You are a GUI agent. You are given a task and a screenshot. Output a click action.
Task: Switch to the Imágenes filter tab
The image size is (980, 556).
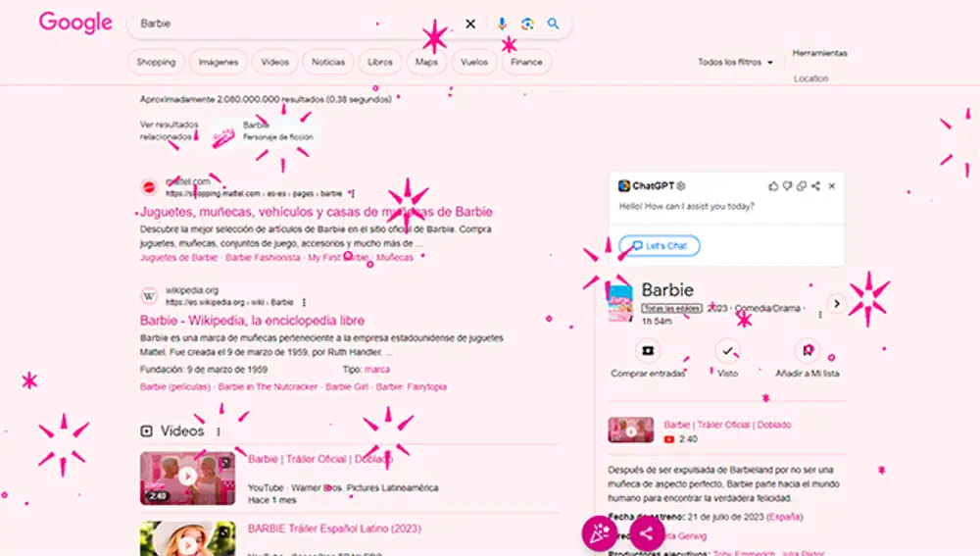pyautogui.click(x=219, y=62)
